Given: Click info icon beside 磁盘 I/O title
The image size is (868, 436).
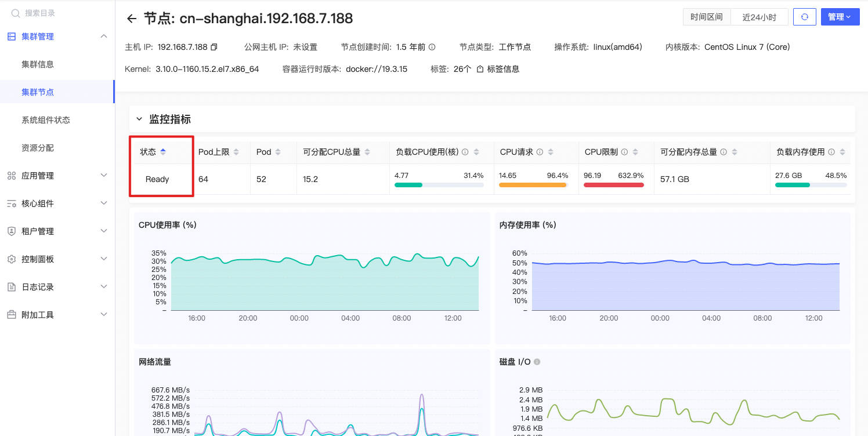Looking at the screenshot, I should point(537,362).
